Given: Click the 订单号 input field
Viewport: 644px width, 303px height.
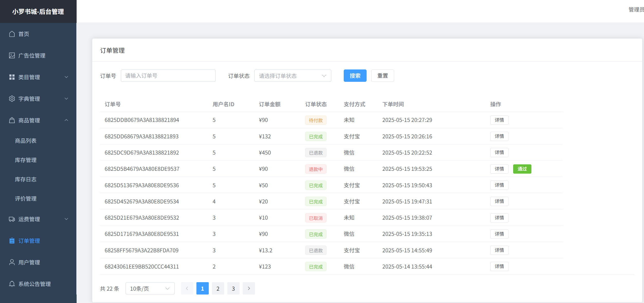Looking at the screenshot, I should point(168,76).
